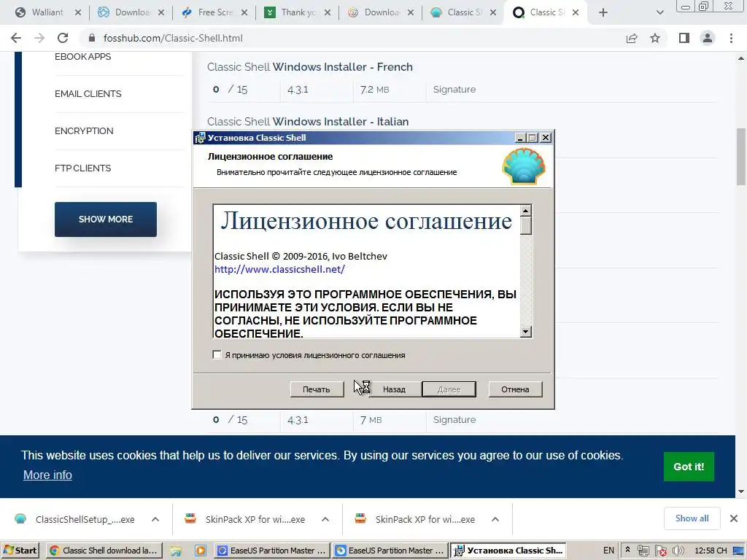Click the site lock icon
747x560 pixels.
click(92, 38)
